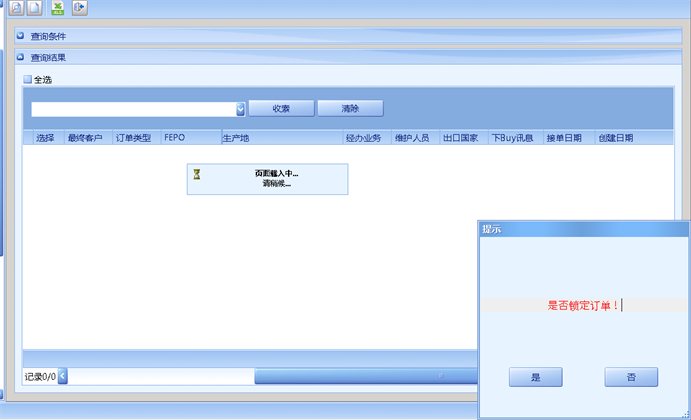This screenshot has width=691, height=420.
Task: Expand the 查询条件 panel
Action: point(20,36)
